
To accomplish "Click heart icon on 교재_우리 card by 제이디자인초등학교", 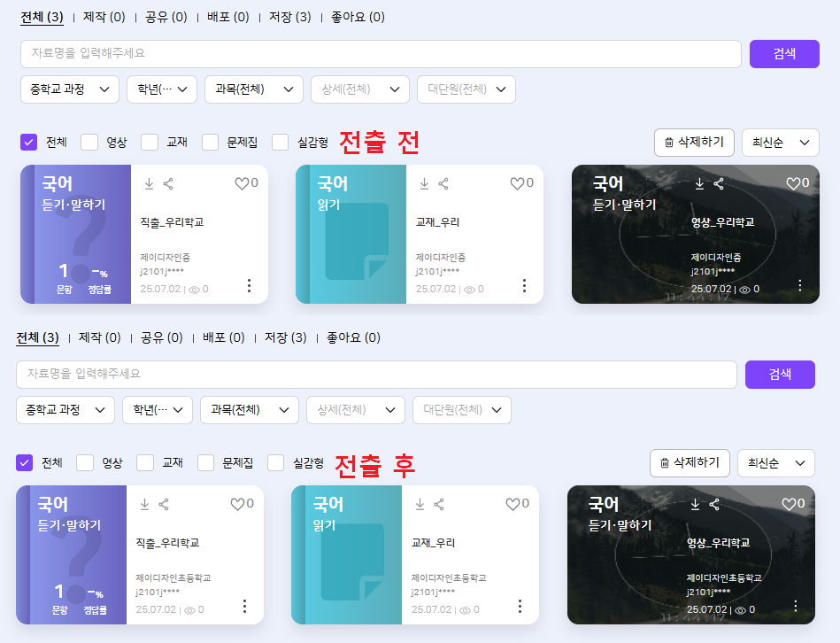I will coord(512,504).
